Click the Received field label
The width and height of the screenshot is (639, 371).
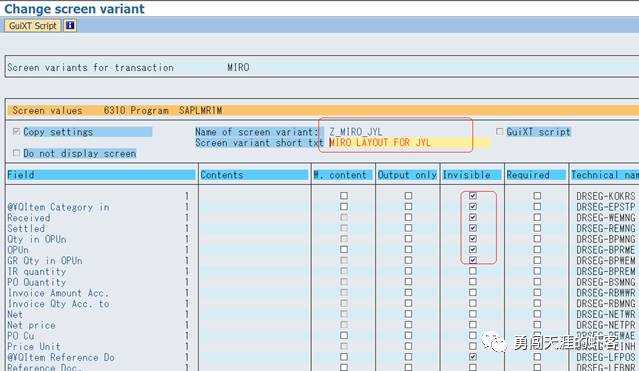(29, 218)
